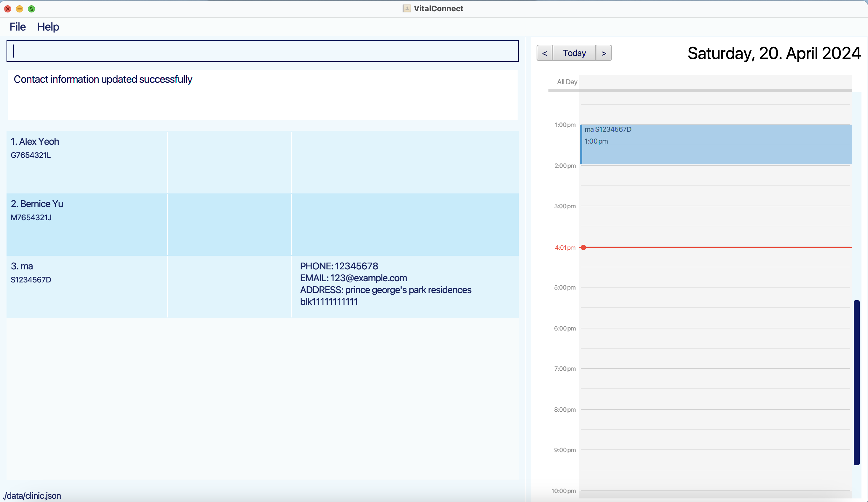
Task: Click the command input field
Action: (262, 51)
